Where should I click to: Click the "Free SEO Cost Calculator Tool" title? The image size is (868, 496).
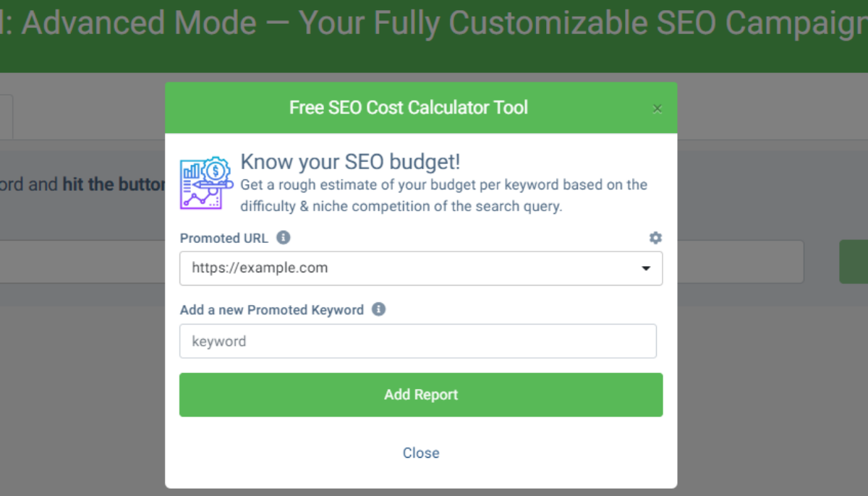(409, 108)
